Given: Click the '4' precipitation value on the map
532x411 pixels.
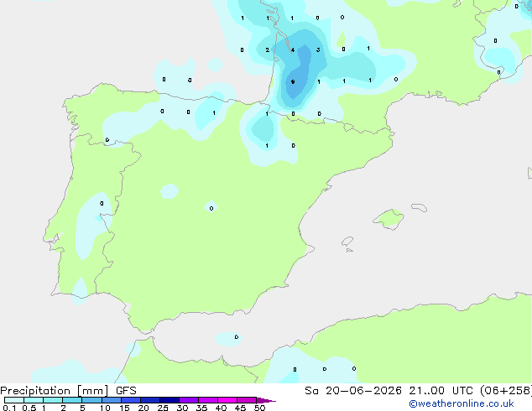Looking at the screenshot, I should 293,49.
